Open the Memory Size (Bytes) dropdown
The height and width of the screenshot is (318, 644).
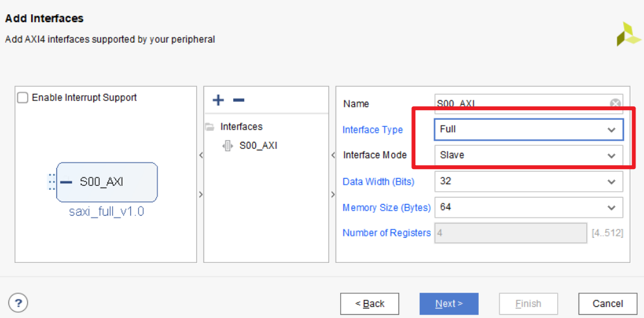click(x=529, y=207)
